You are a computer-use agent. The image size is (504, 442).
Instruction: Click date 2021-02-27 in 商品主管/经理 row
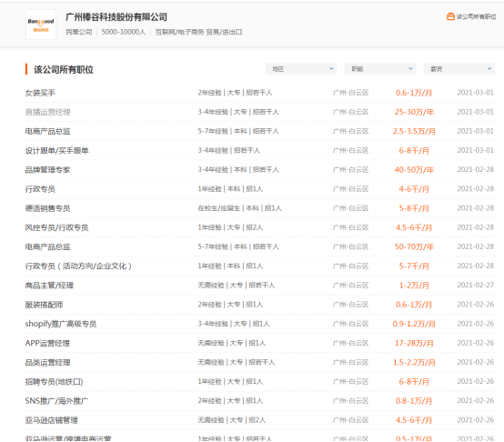[x=476, y=286]
